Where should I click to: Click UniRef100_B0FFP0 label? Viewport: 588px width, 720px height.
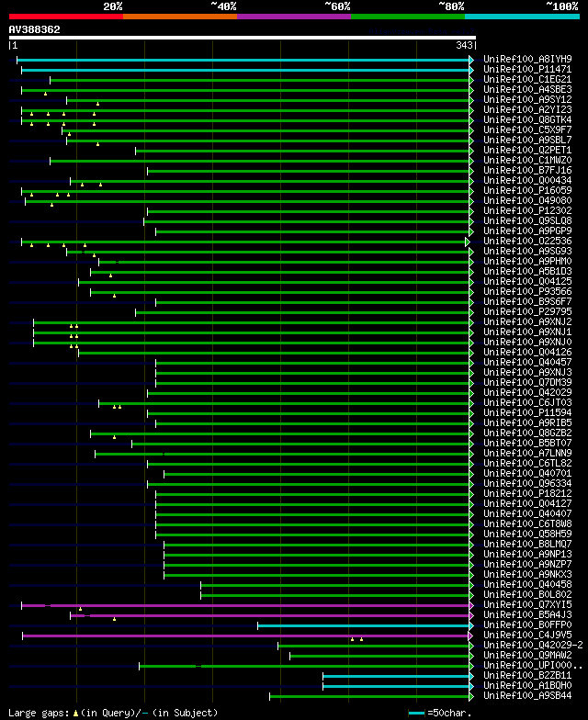coord(527,624)
